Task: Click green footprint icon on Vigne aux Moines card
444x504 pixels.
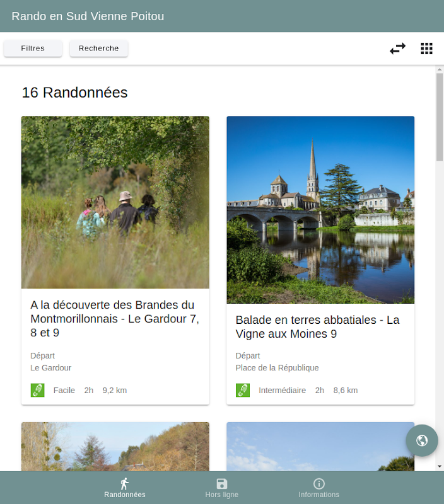Action: 243,390
